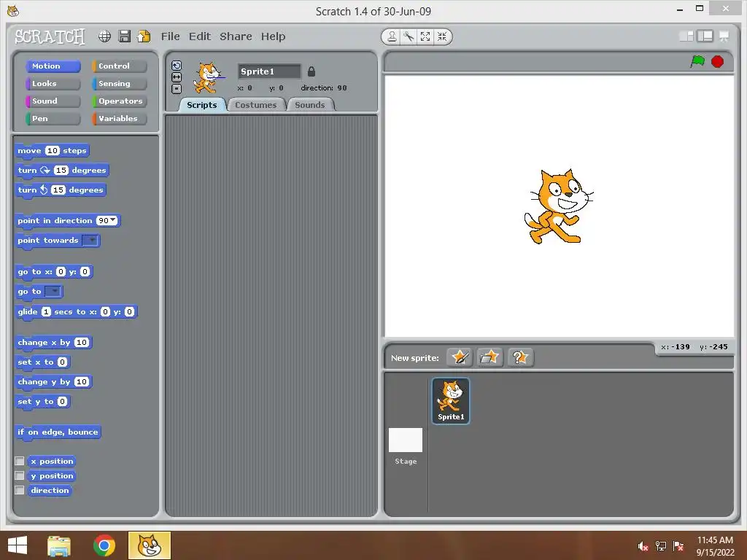Select the Duplicate stamp tool
Image resolution: width=747 pixels, height=560 pixels.
[x=392, y=36]
